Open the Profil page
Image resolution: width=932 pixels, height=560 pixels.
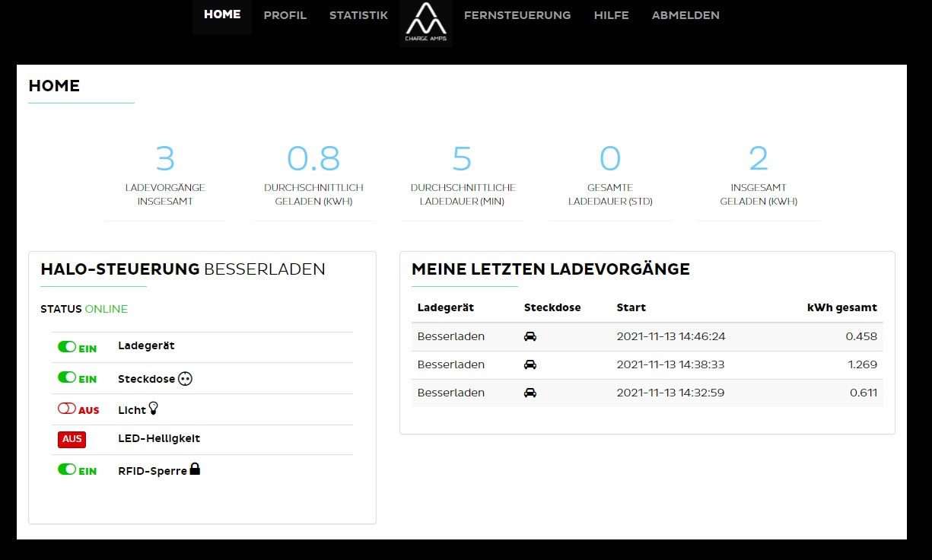(285, 15)
